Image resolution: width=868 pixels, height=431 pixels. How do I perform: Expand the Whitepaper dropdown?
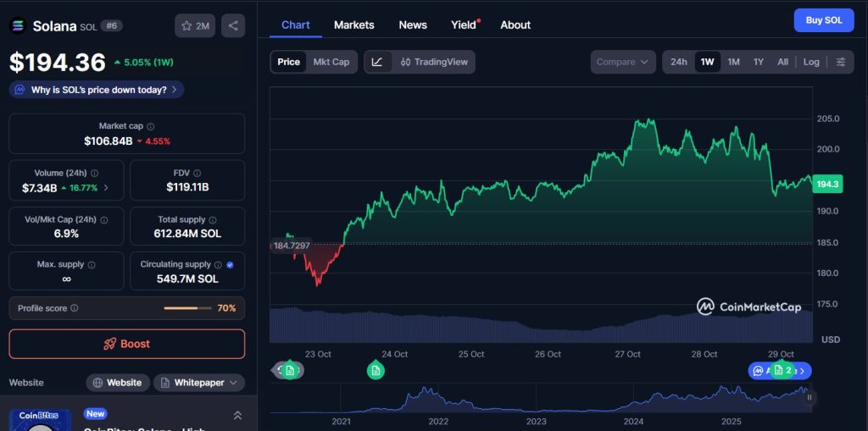click(198, 383)
